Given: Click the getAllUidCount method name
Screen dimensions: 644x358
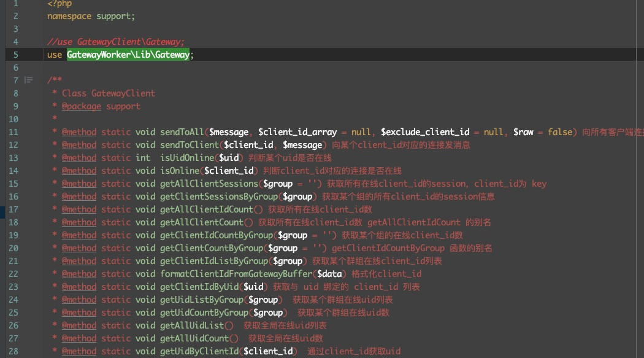Looking at the screenshot, I should 194,338.
